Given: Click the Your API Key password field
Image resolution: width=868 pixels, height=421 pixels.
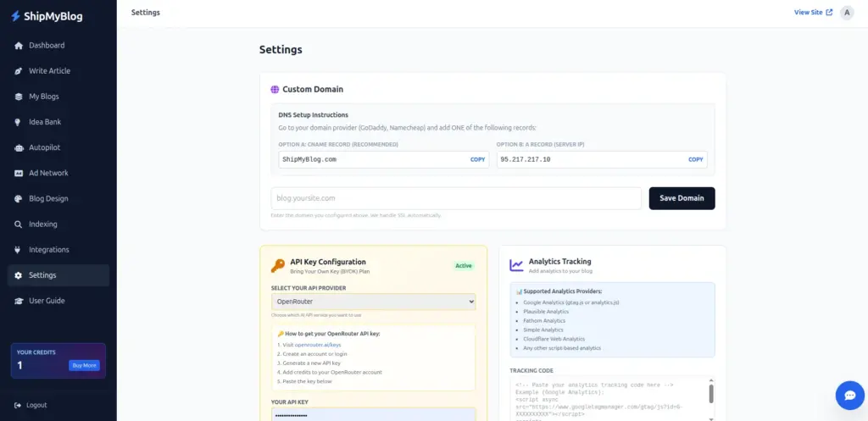Looking at the screenshot, I should (373, 415).
